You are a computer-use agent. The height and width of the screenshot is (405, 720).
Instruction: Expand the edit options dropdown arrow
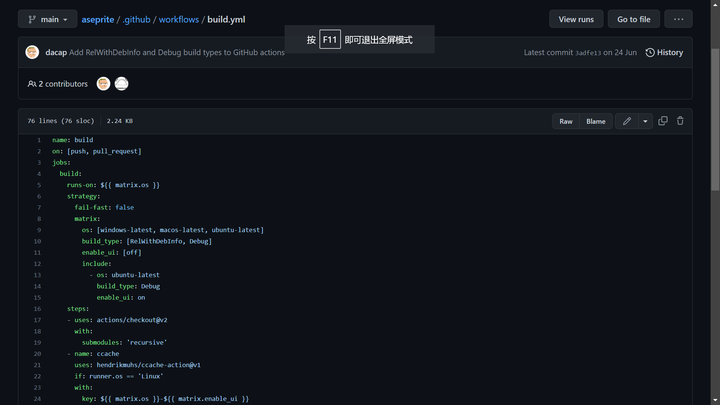click(645, 121)
